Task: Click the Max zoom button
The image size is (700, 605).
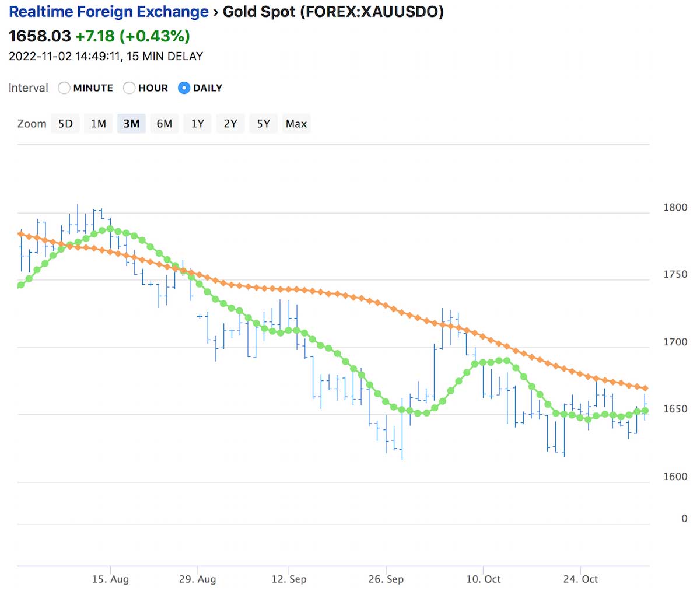Action: coord(296,124)
